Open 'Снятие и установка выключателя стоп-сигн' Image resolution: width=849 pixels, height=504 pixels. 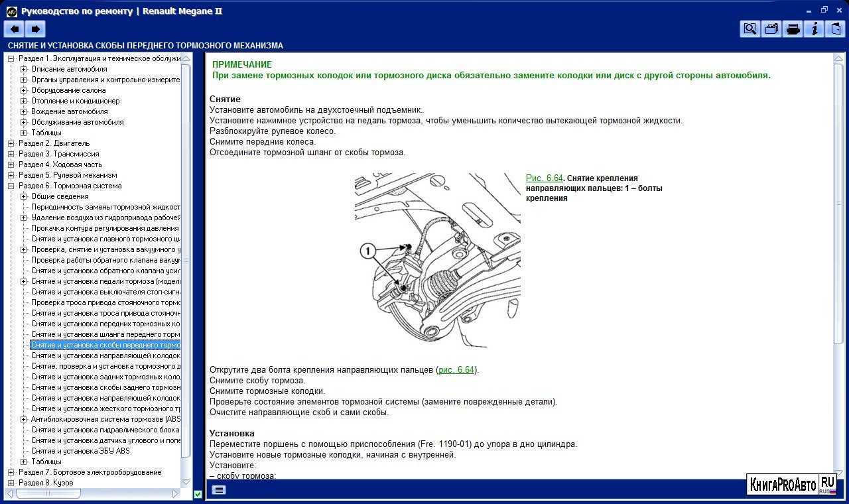105,292
